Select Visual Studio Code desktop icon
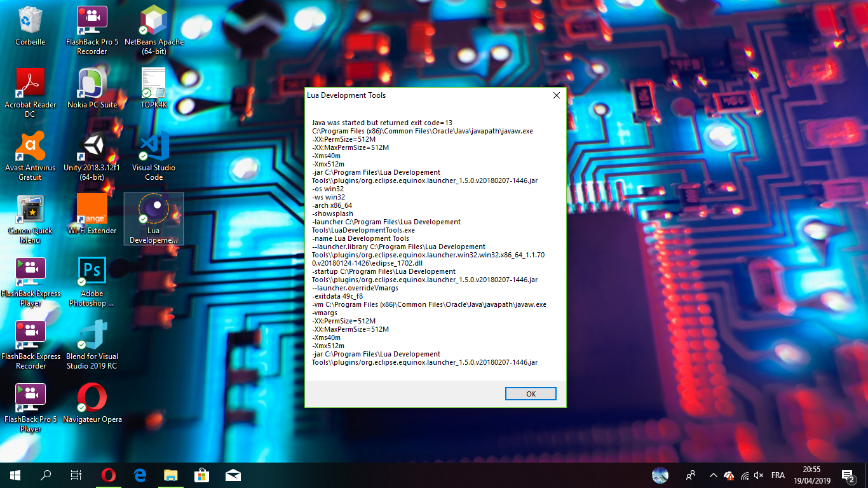Screen dimensions: 868x488 154,156
